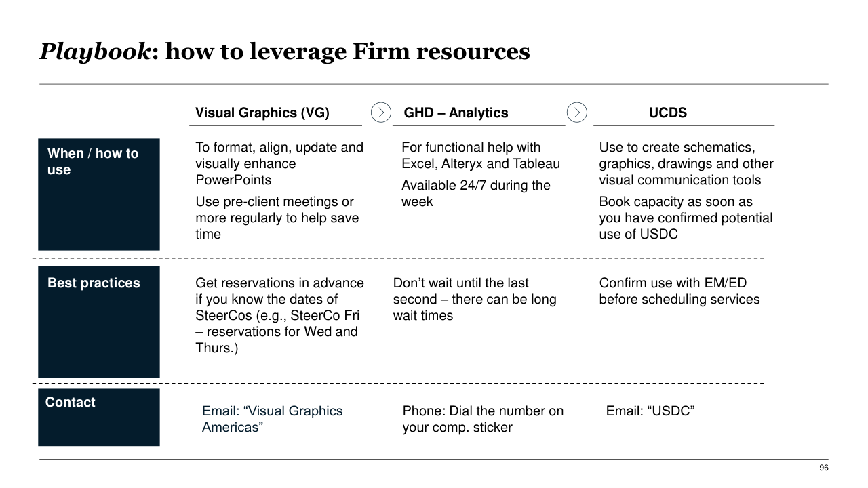
Task: Click the text about visually enhancing PowerPoints
Action: coord(279,163)
